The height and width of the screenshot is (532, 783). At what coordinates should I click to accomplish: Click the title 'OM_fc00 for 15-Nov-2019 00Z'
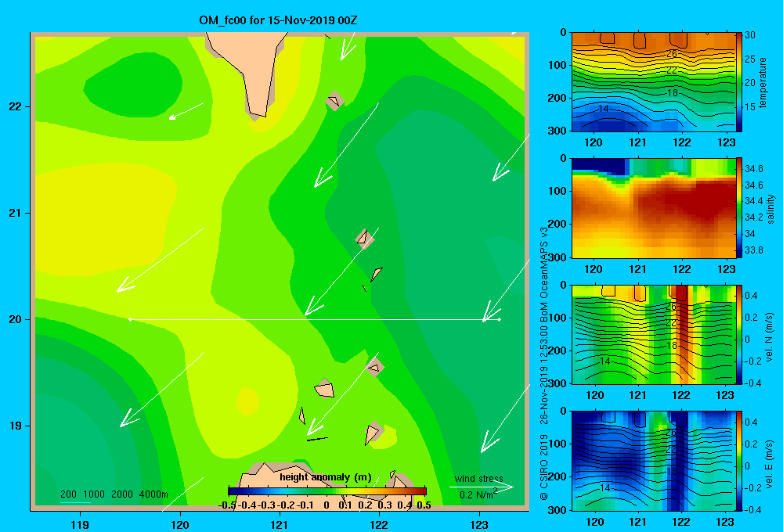(x=278, y=20)
